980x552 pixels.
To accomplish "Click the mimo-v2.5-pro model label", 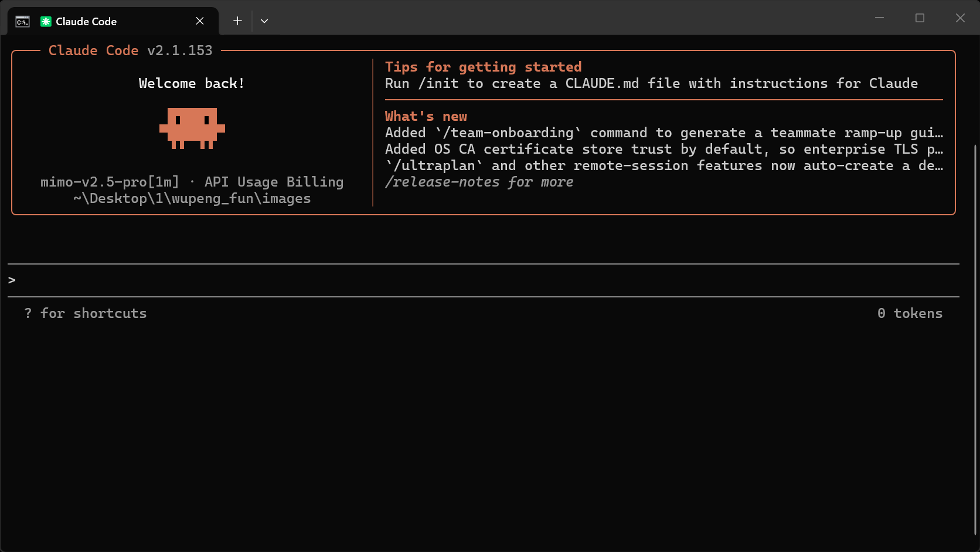I will pyautogui.click(x=110, y=182).
